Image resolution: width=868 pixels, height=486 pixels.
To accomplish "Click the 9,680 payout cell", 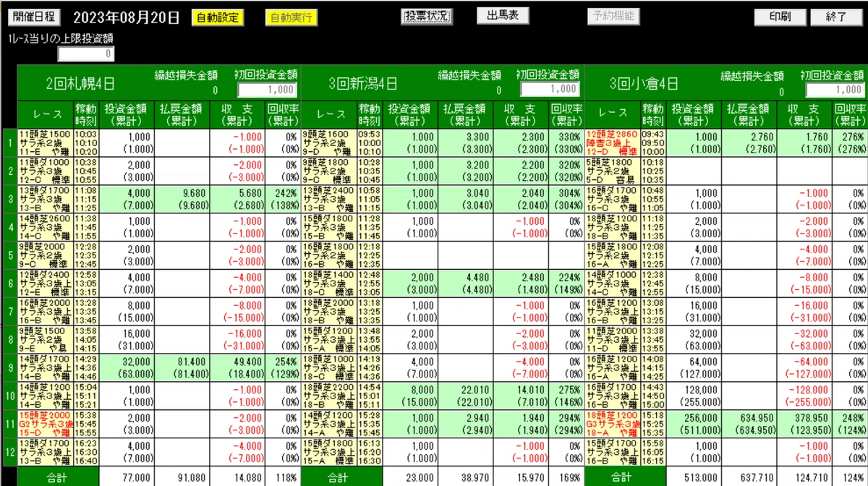I will coord(182,199).
